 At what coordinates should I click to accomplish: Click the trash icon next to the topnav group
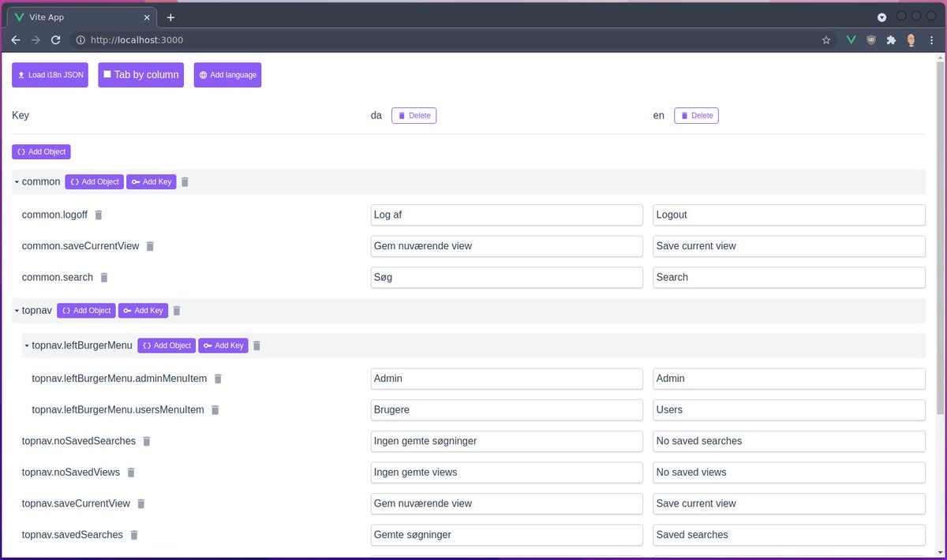[x=176, y=310]
